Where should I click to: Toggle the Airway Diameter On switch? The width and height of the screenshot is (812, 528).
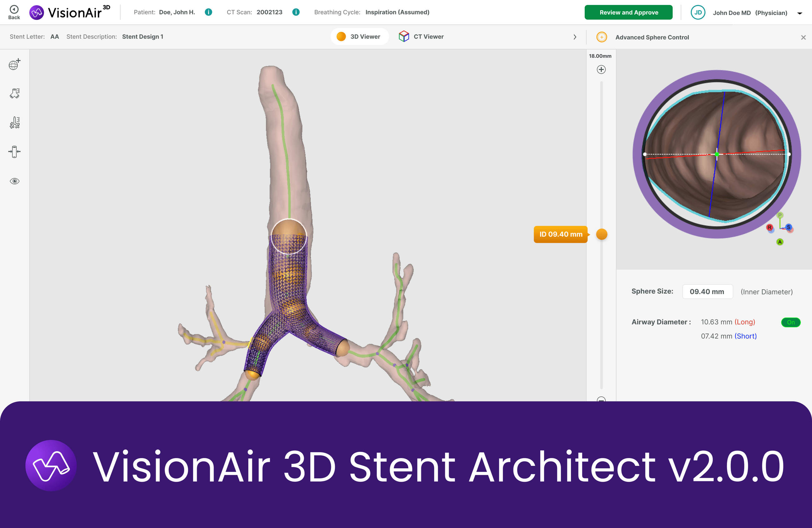click(791, 322)
